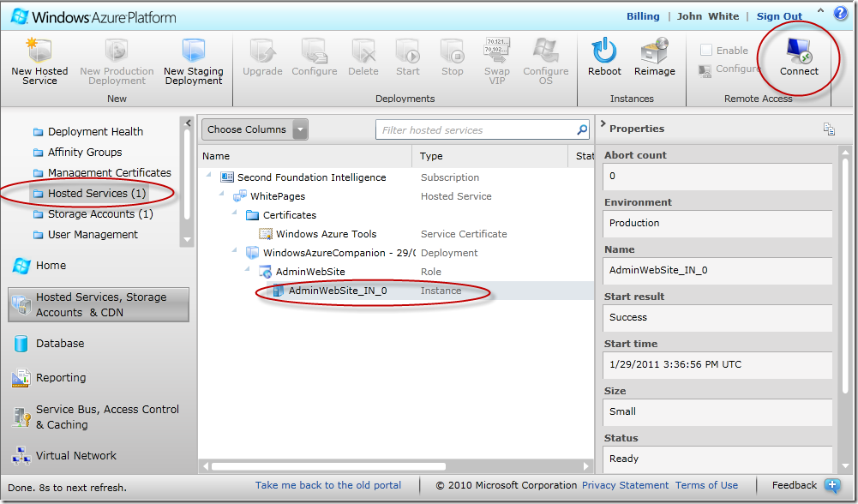Collapse the ribbon with the top caret
858x504 pixels.
(821, 10)
